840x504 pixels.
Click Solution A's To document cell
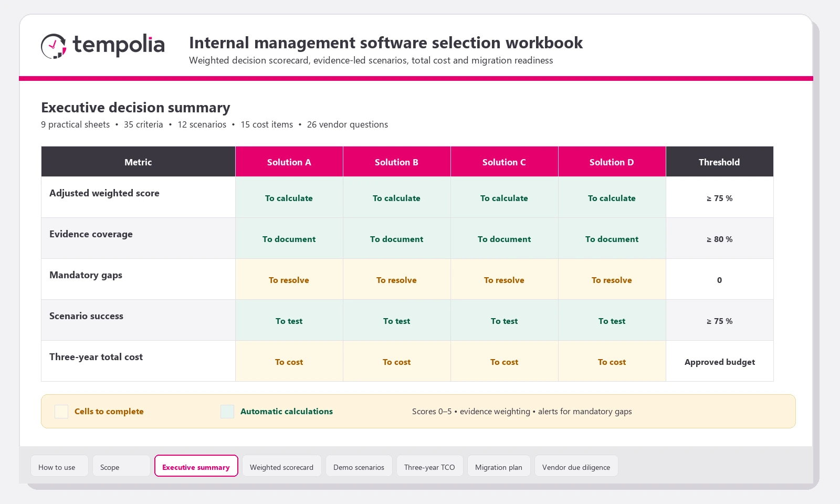click(x=289, y=238)
